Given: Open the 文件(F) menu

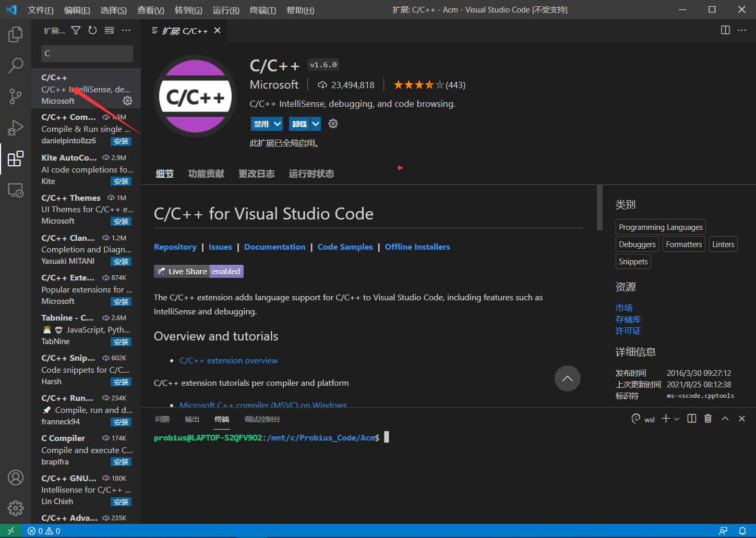Looking at the screenshot, I should [40, 10].
